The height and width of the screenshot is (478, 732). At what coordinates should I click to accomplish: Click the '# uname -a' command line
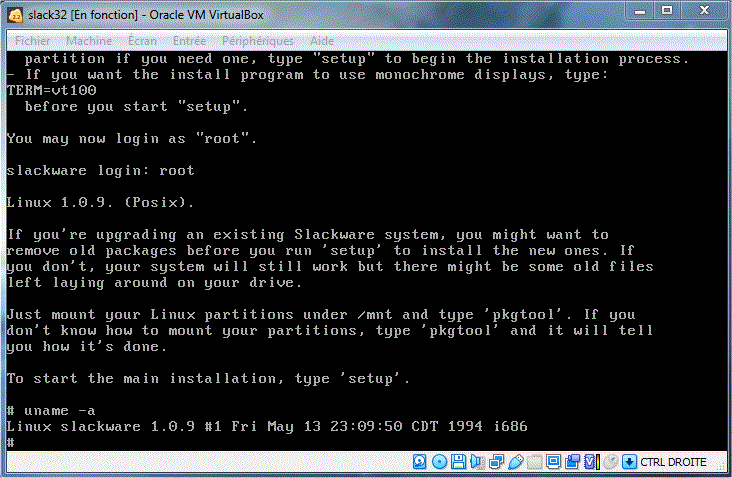click(51, 411)
